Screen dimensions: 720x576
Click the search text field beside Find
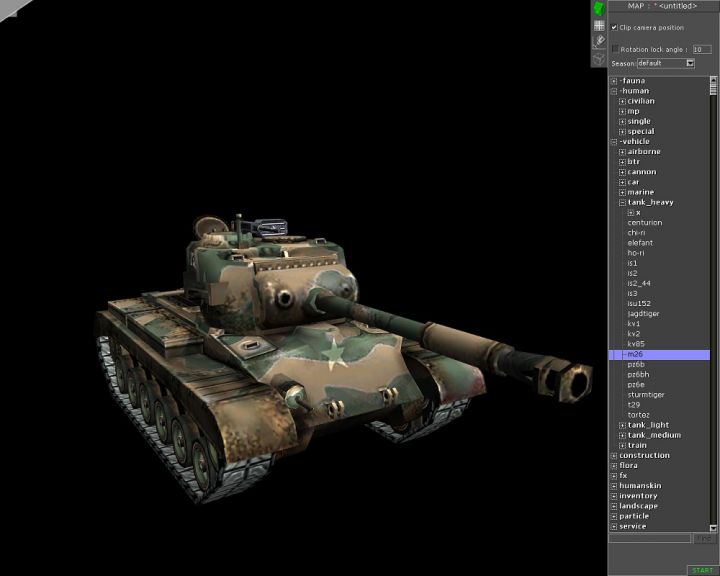(x=650, y=539)
